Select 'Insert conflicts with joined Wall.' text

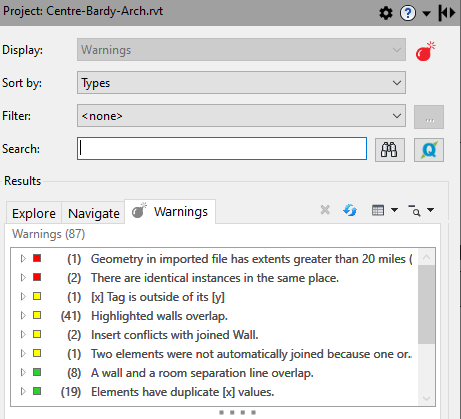[175, 335]
